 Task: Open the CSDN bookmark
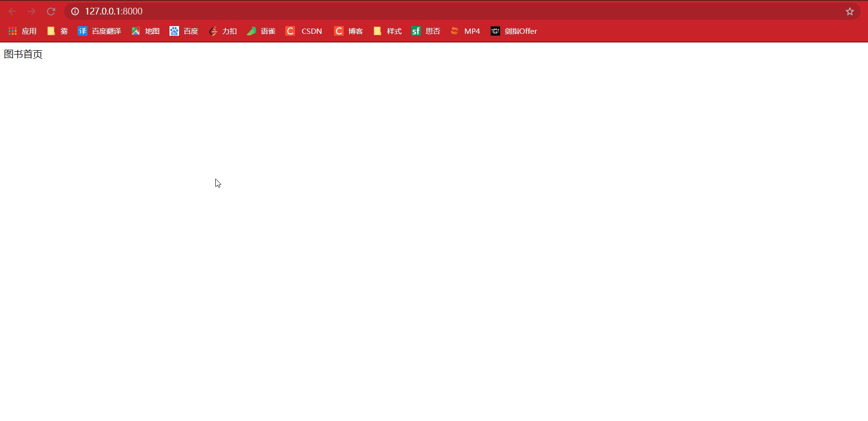(x=304, y=31)
